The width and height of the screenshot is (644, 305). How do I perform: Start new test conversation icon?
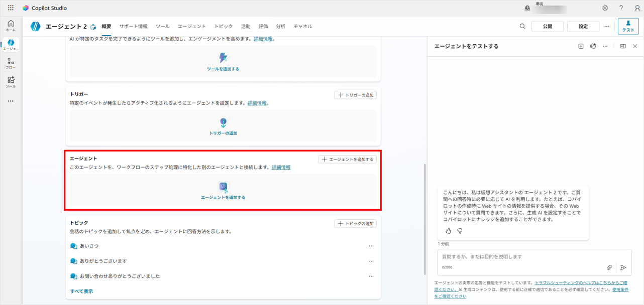[581, 46]
